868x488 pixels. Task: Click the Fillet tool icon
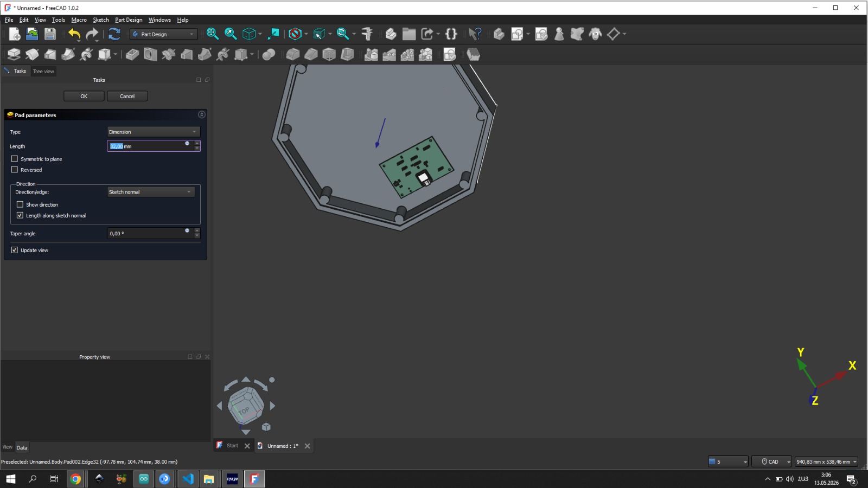pos(293,54)
